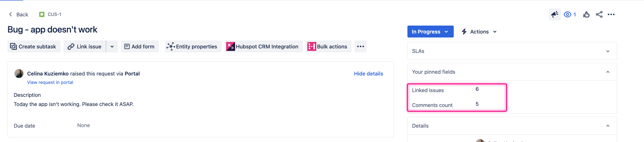
Task: Open the share icon
Action: (x=599, y=14)
